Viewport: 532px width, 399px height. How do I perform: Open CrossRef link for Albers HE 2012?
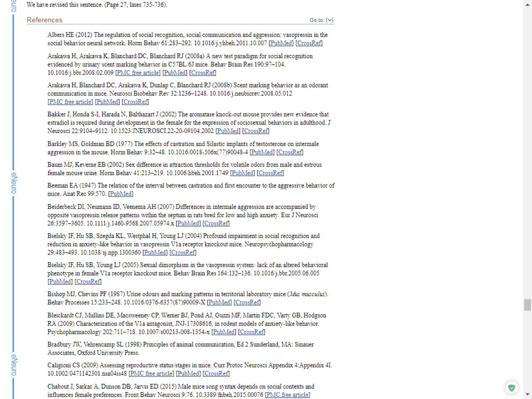click(x=309, y=43)
